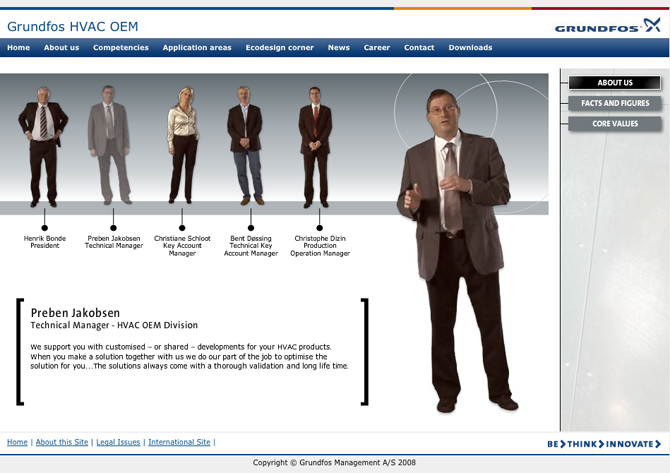Open the News menu item
The height and width of the screenshot is (473, 670).
pos(339,47)
